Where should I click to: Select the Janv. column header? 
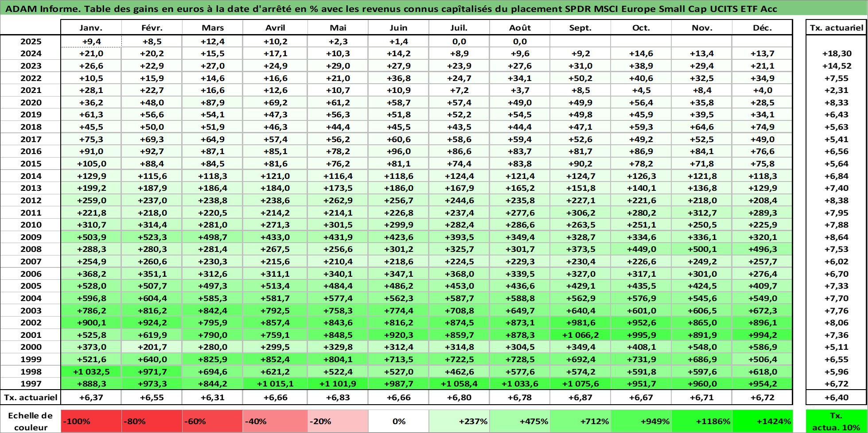tap(91, 27)
